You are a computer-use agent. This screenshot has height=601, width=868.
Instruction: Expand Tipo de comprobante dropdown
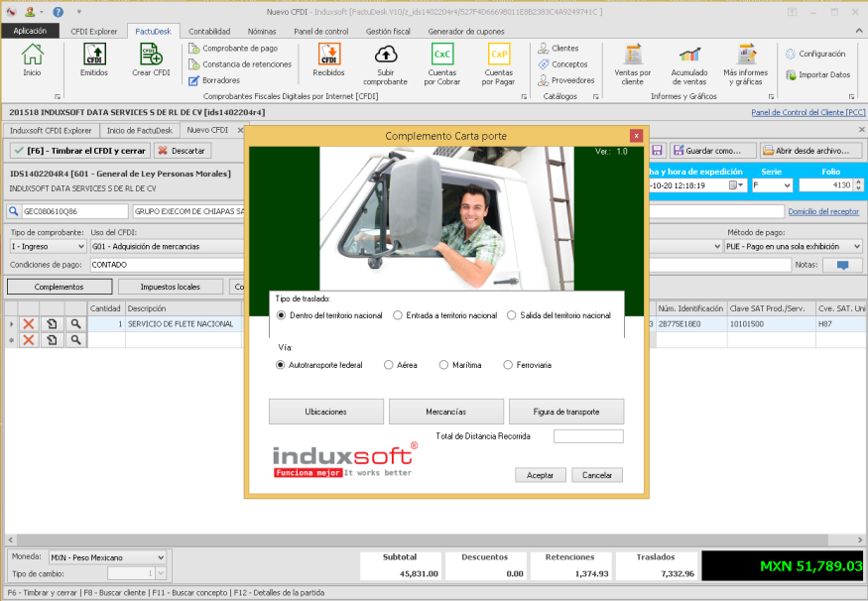point(80,246)
